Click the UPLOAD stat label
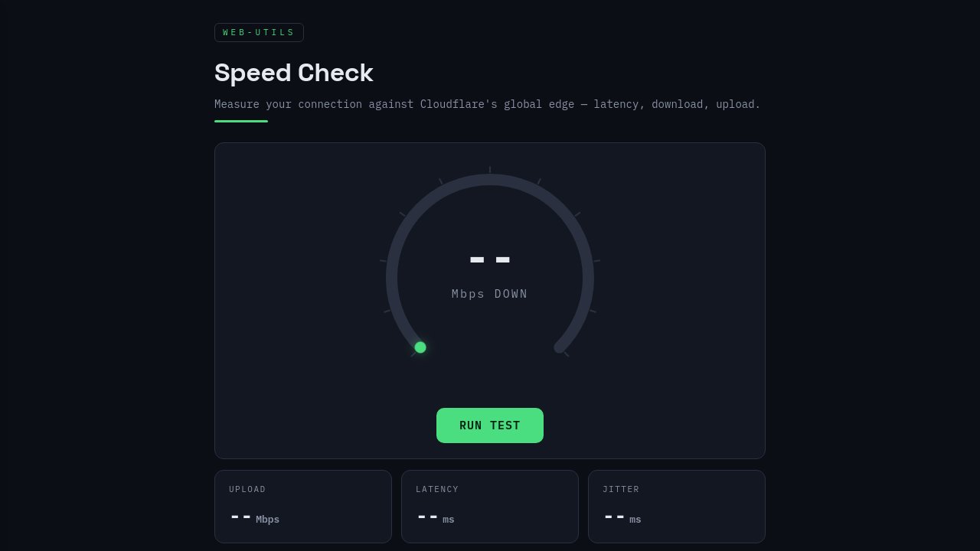This screenshot has height=551, width=980. [x=247, y=490]
